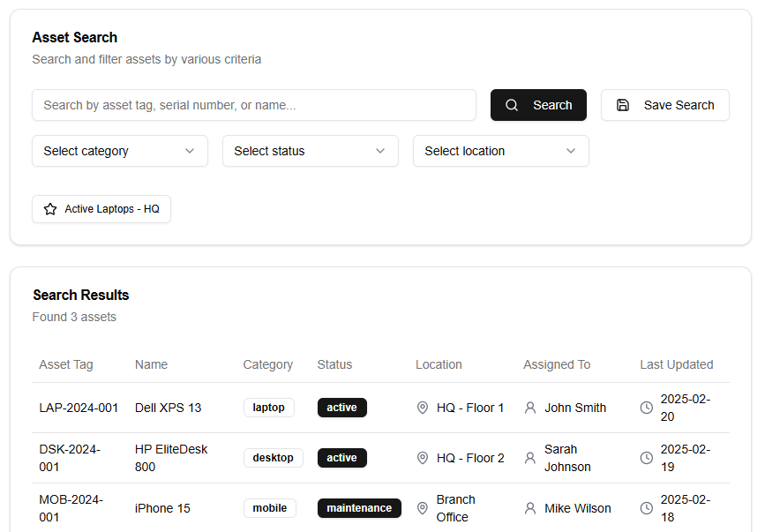Screen dimensions: 765x532
Task: Click the clock icon beside 2025-02-19
Action: pos(647,458)
